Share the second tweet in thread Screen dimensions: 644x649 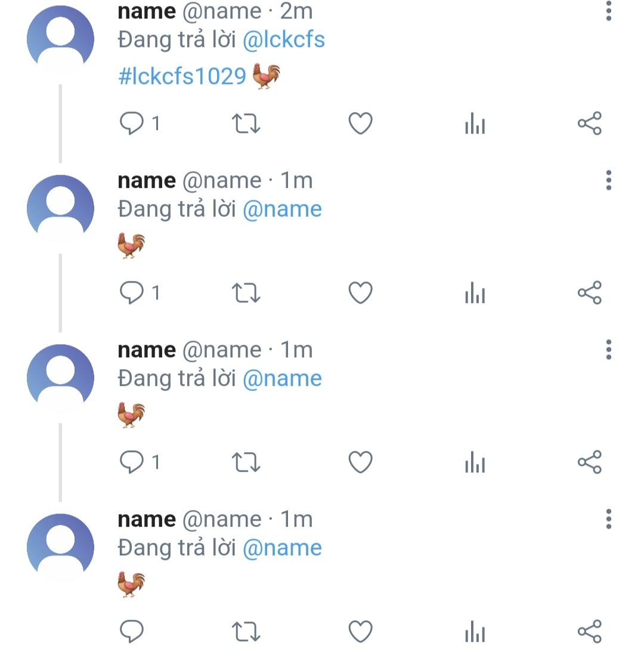[x=589, y=293]
